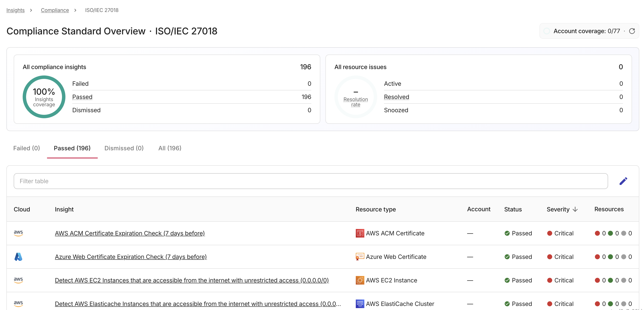The height and width of the screenshot is (310, 644).
Task: Click the AWS ElastiCache Cluster resource icon
Action: pos(360,304)
